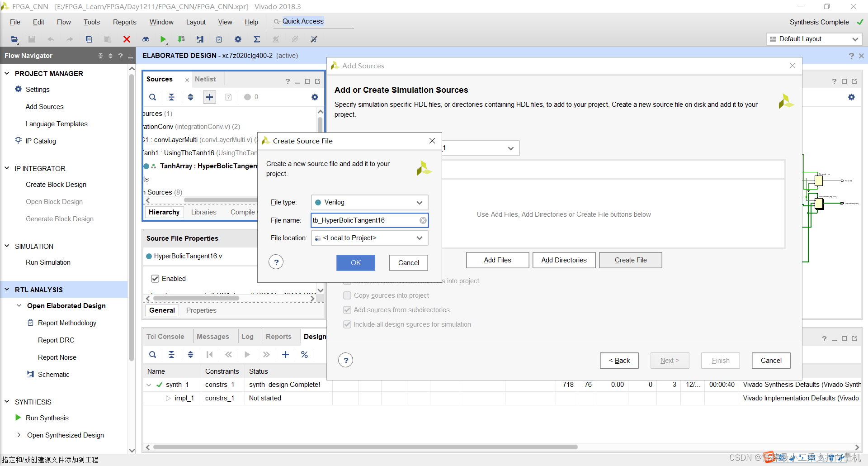This screenshot has width=868, height=466.
Task: Click the percent icon in Design Runs toolbar
Action: click(304, 354)
